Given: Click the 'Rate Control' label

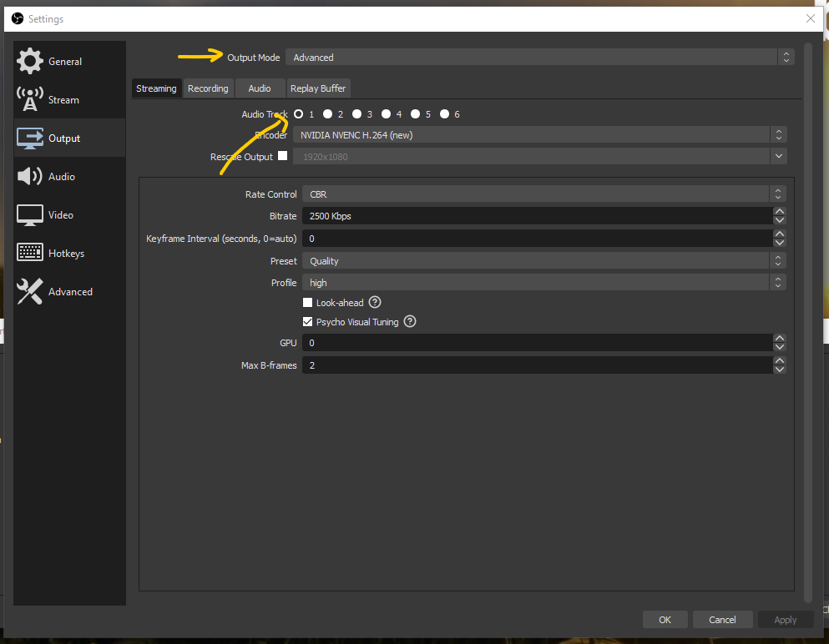Looking at the screenshot, I should pyautogui.click(x=270, y=194).
